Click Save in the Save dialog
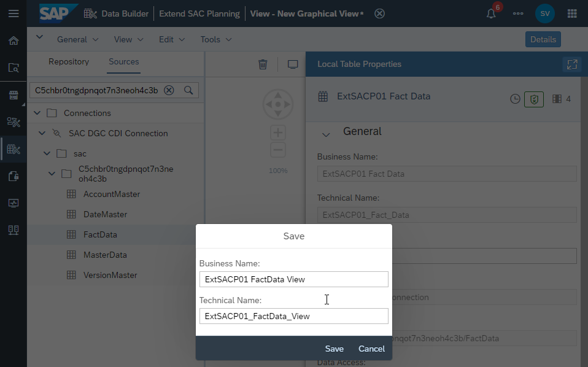588x367 pixels. click(x=334, y=349)
